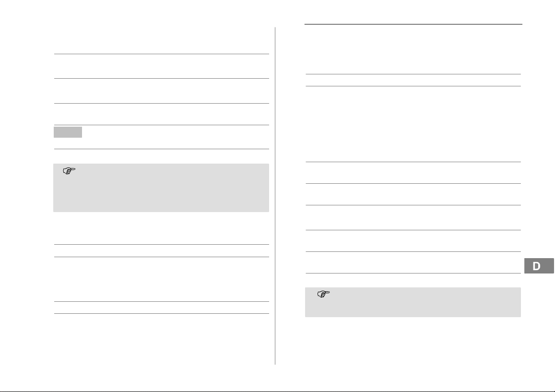
Task: Click the tall blank cell in left-page lower table
Action: [161, 279]
